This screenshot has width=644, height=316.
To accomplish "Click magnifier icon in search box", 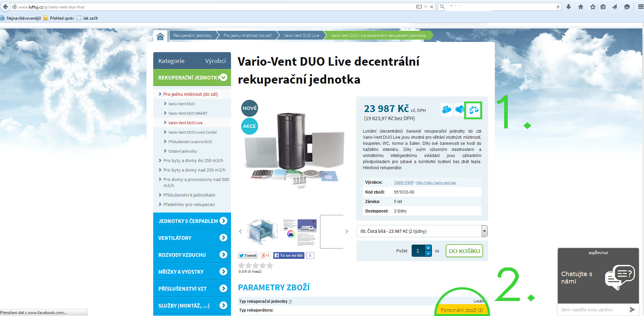I will click(x=442, y=7).
